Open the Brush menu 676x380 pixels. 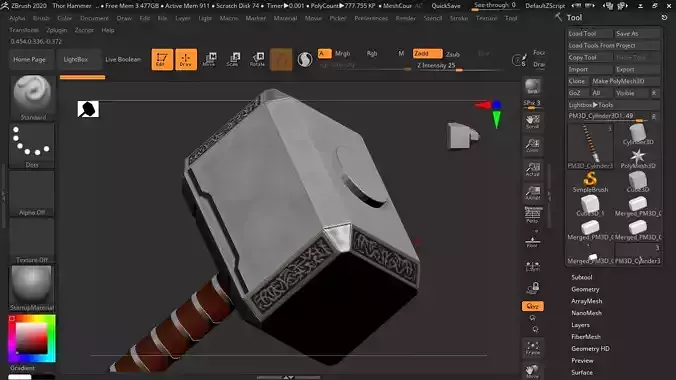click(41, 18)
